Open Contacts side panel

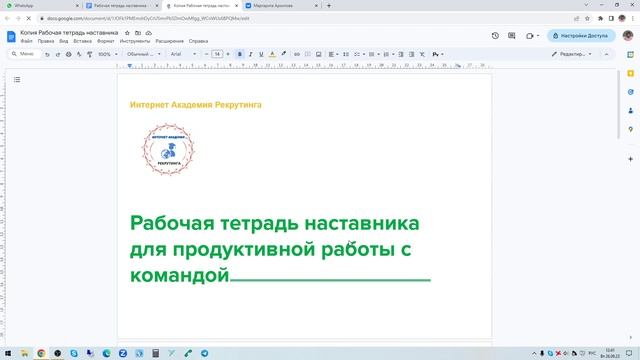(631, 111)
